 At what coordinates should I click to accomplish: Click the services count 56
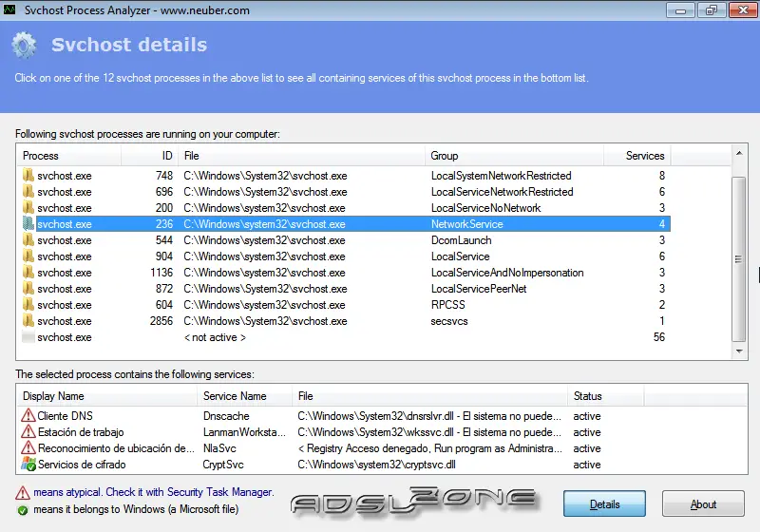(658, 336)
